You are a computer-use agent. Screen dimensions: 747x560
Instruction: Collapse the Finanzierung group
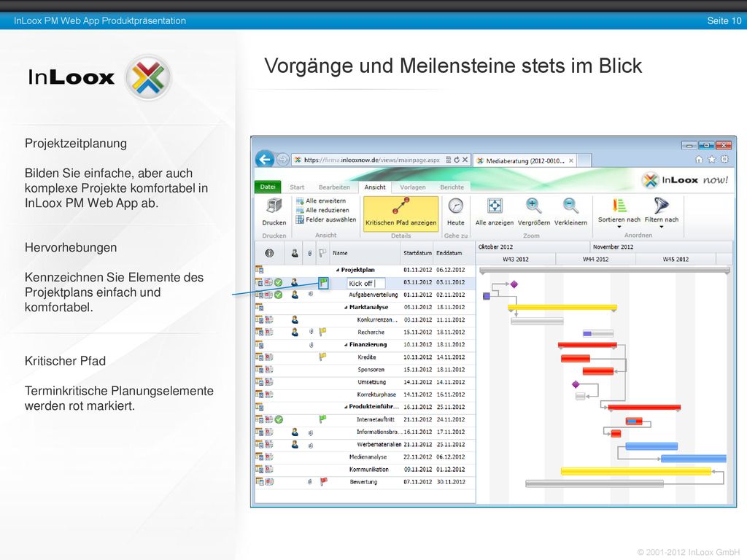pos(346,345)
